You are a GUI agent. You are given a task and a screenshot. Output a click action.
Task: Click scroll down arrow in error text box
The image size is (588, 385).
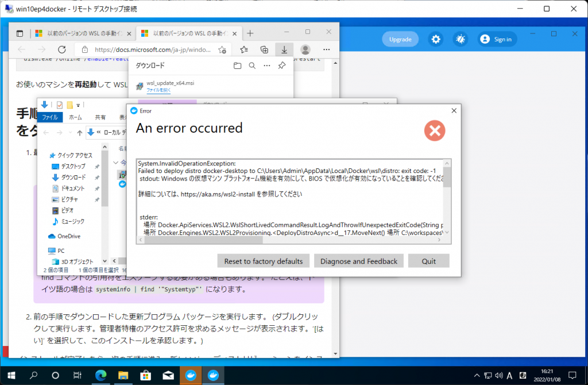click(447, 232)
